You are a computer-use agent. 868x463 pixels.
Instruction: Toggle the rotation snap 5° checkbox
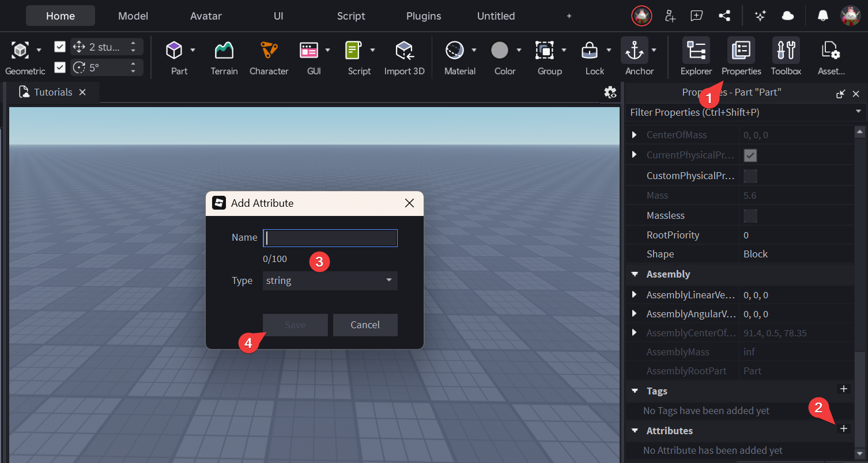pyautogui.click(x=60, y=67)
